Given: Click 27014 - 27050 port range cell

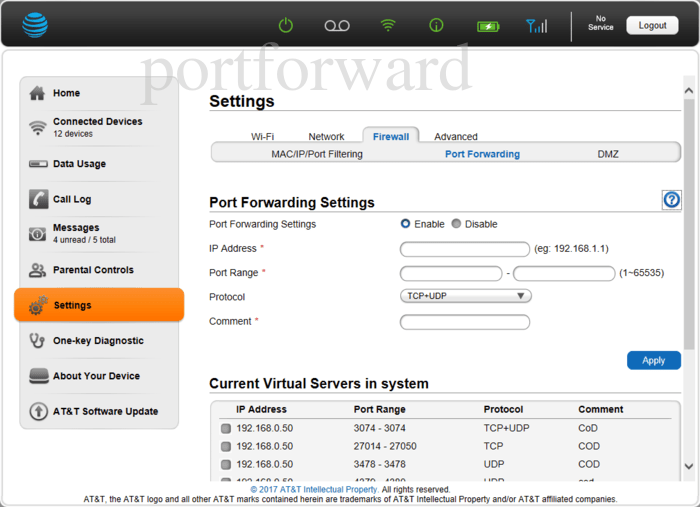Looking at the screenshot, I should 385,446.
